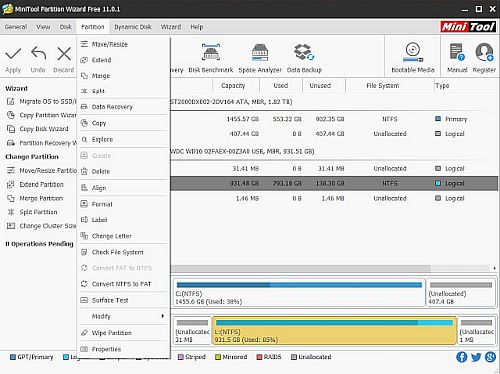This screenshot has width=500, height=374.
Task: Select Extend Partition in sidebar
Action: coord(35,184)
